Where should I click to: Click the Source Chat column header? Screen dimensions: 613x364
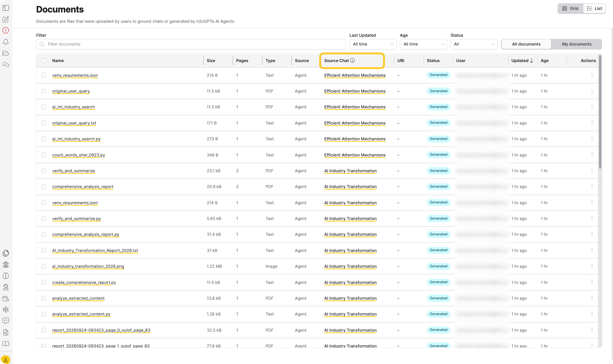(x=336, y=61)
